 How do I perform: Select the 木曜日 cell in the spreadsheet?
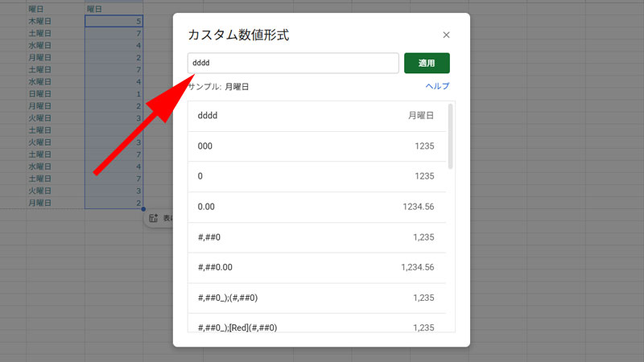[x=56, y=22]
